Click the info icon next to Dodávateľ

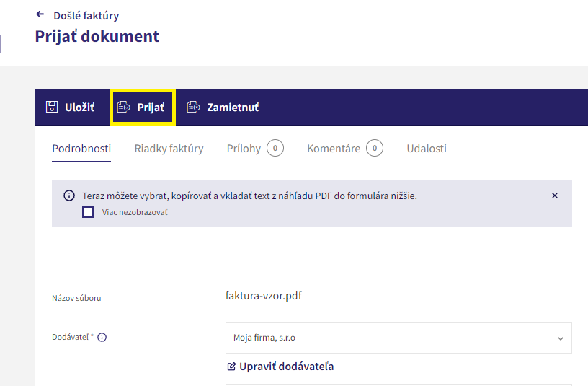tap(102, 337)
